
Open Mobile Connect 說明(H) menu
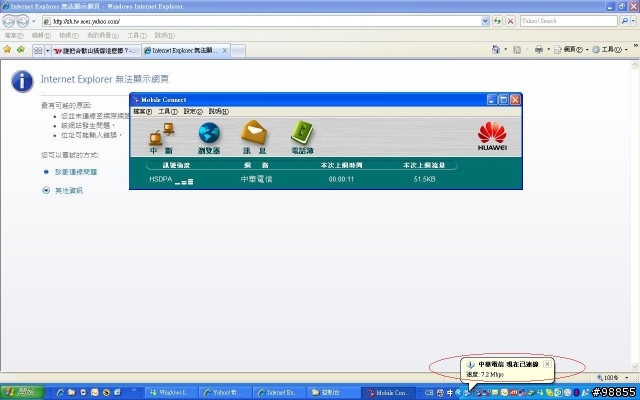219,111
